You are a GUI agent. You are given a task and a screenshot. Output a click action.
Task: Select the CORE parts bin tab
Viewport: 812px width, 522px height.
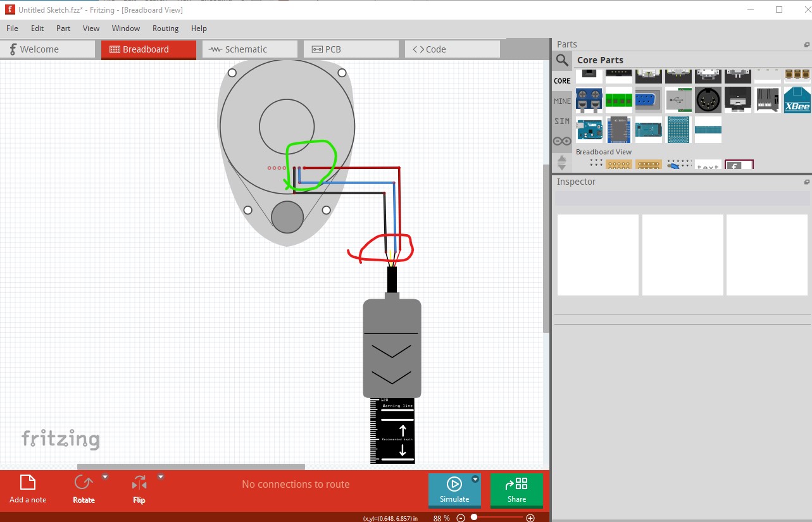562,81
